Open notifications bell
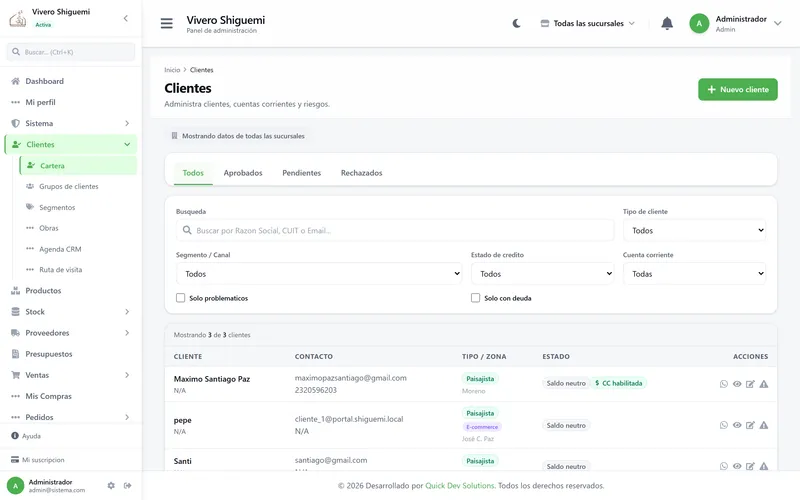800x500 pixels. 667,23
